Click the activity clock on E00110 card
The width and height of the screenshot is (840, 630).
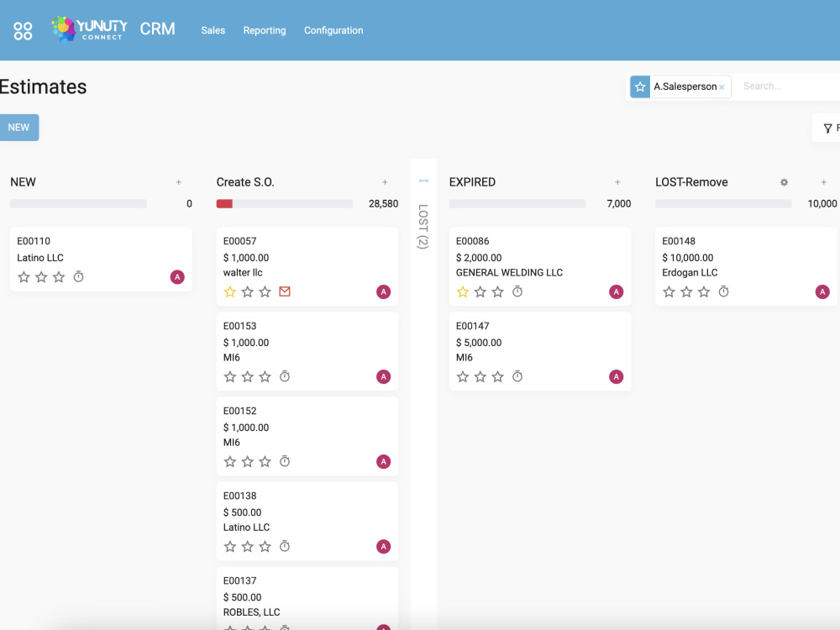click(x=78, y=276)
